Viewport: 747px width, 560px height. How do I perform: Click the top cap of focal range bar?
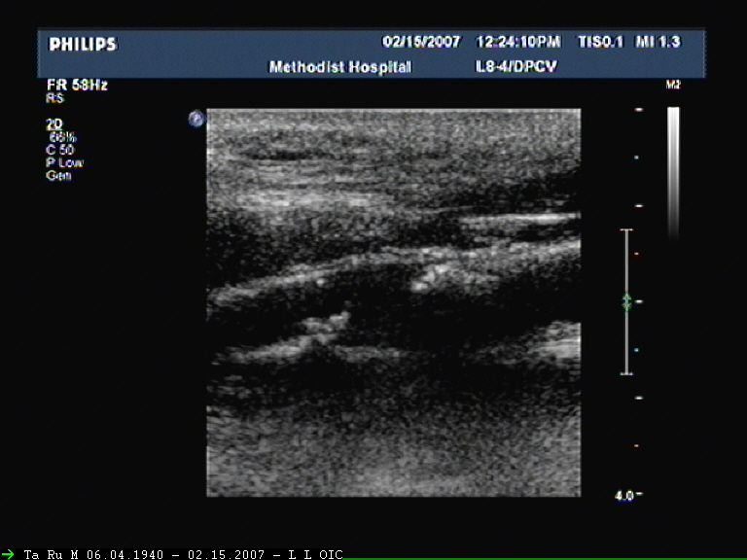(x=627, y=230)
